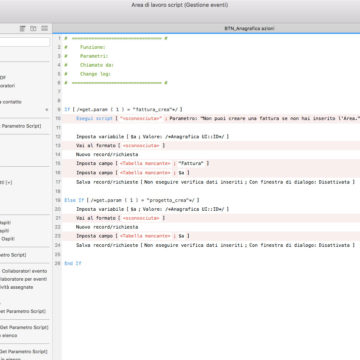This screenshot has width=360, height=360.
Task: Click the scripts search field
Action: [x=25, y=42]
